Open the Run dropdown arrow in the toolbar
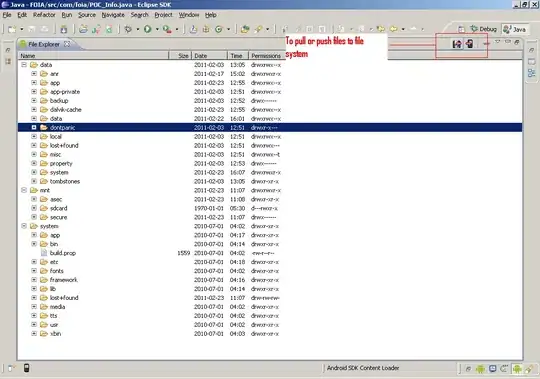 [x=157, y=29]
